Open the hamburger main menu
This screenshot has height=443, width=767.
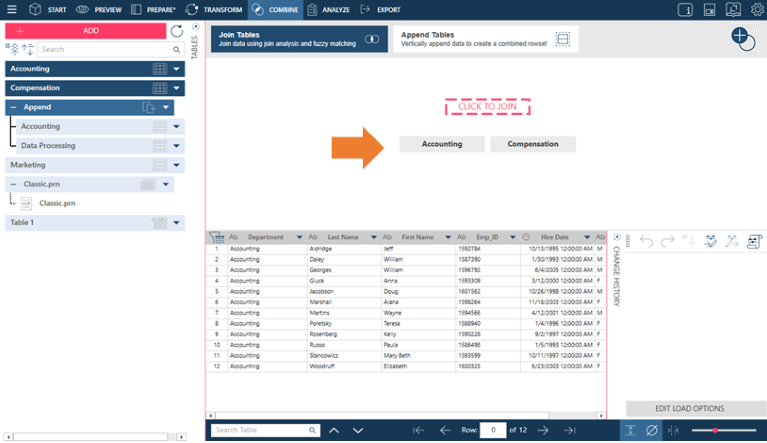click(12, 9)
